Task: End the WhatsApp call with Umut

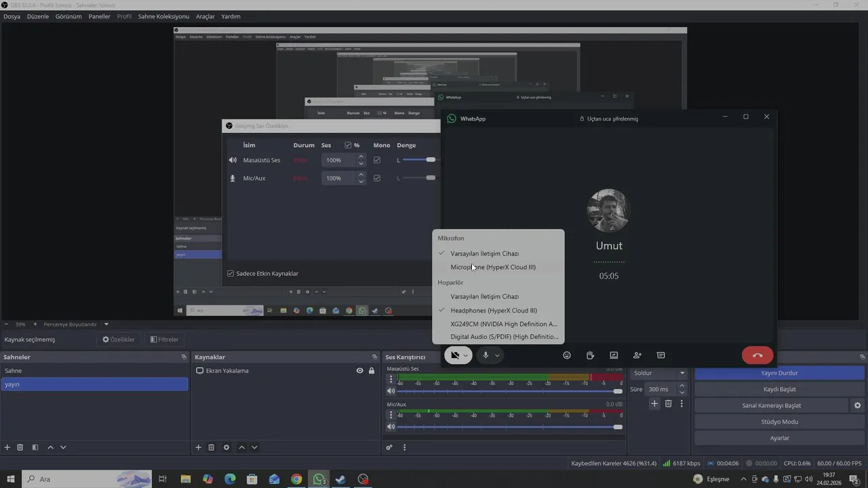Action: 757,355
